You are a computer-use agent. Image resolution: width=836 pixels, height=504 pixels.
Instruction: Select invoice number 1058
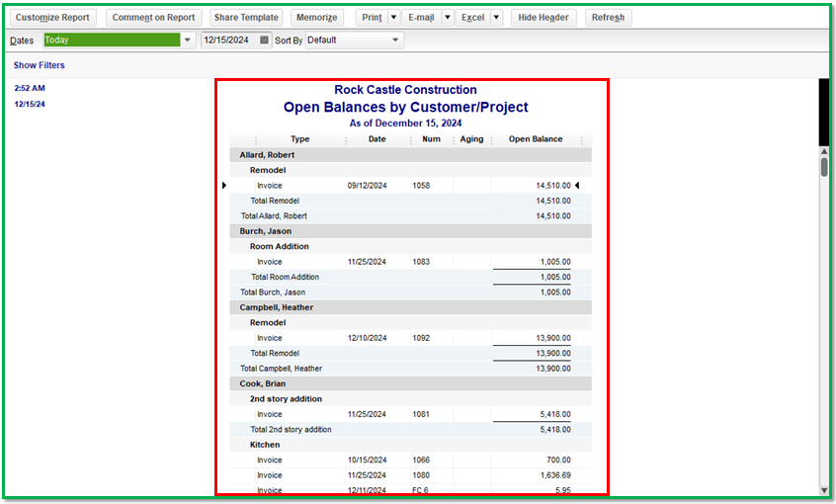pyautogui.click(x=421, y=186)
